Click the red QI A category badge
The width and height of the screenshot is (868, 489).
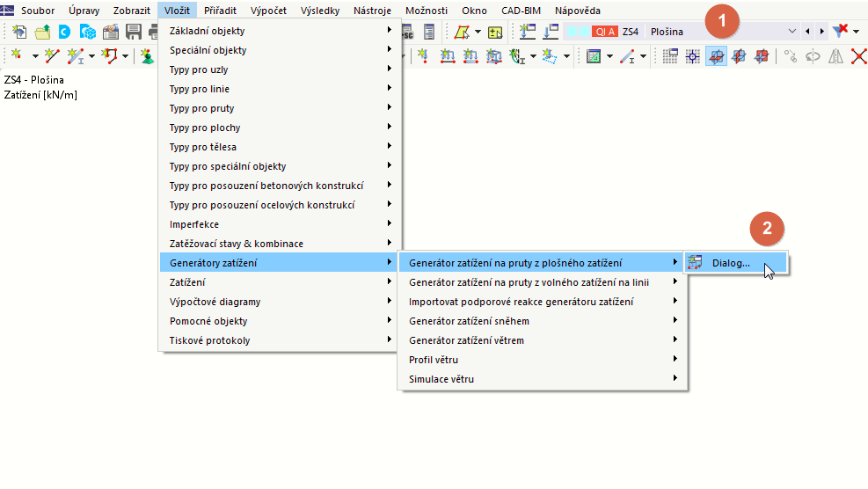click(604, 32)
